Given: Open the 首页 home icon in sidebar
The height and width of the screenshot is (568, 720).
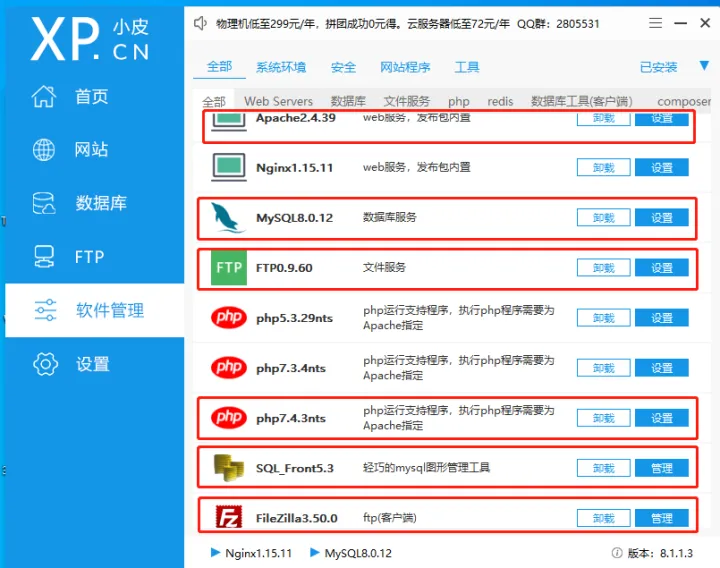Looking at the screenshot, I should (x=44, y=96).
